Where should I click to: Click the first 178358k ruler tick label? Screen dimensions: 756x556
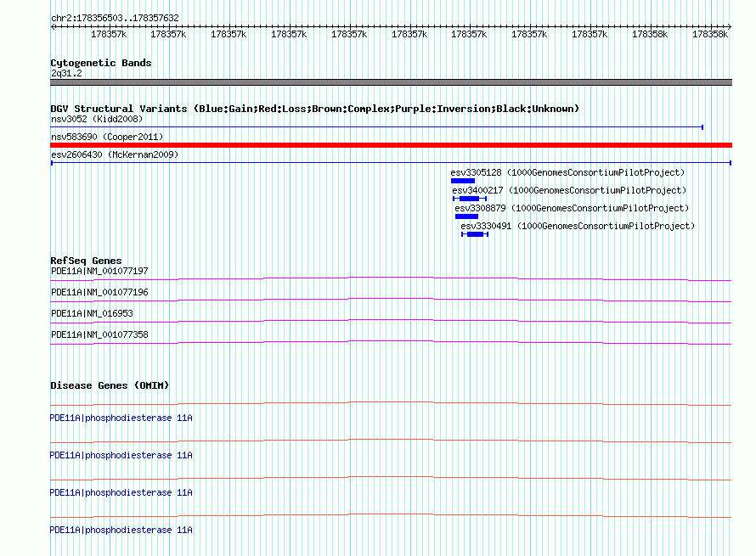pyautogui.click(x=650, y=34)
